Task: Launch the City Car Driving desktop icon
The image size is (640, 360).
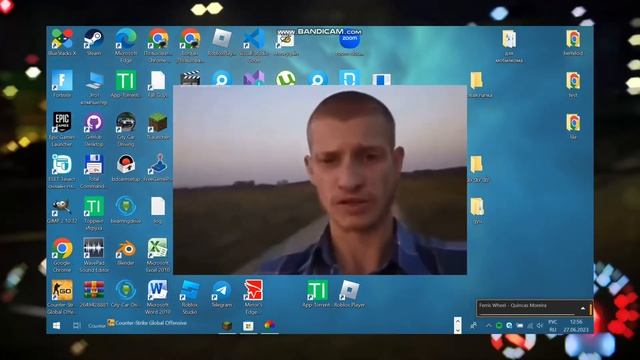Action: click(126, 129)
